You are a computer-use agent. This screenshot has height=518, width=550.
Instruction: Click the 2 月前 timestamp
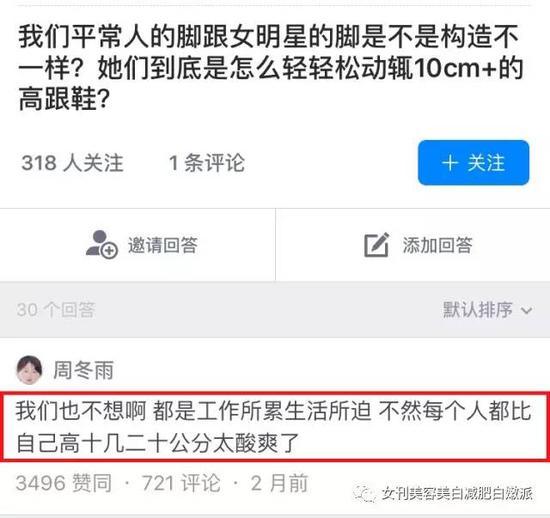tap(279, 483)
